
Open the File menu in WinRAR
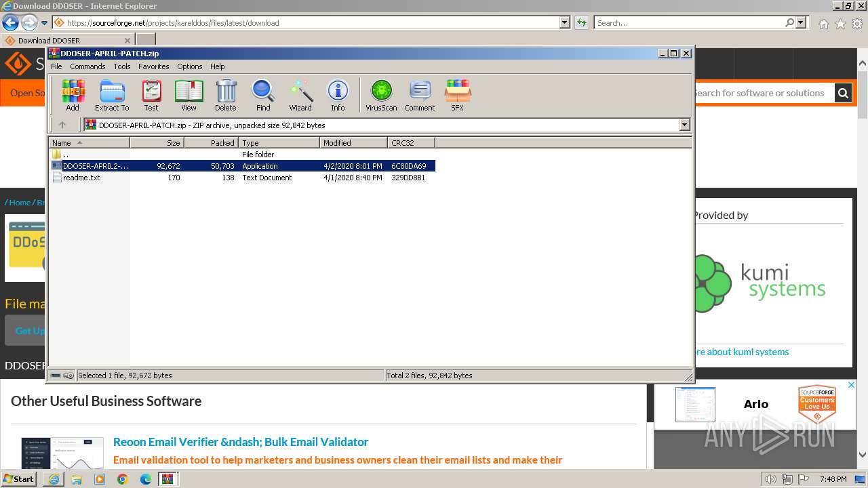point(56,66)
